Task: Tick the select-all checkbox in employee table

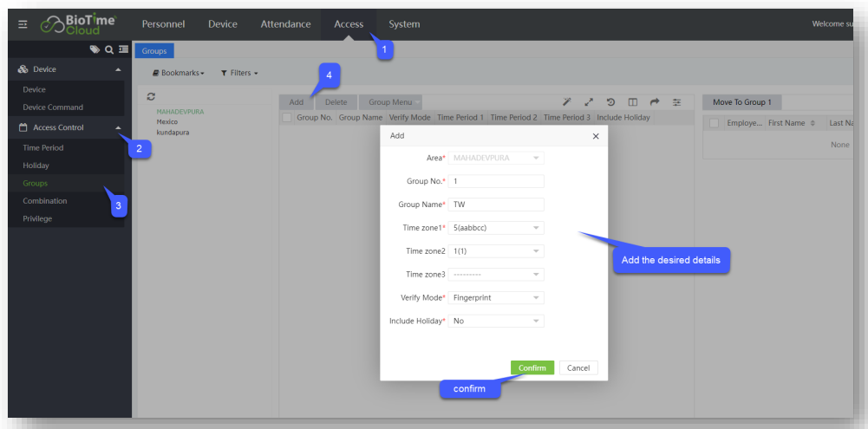Action: coord(715,124)
